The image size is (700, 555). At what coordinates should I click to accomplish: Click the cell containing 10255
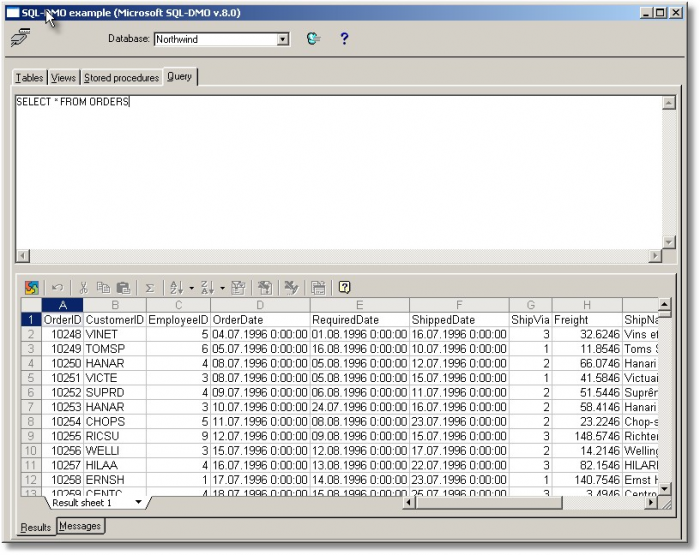62,436
